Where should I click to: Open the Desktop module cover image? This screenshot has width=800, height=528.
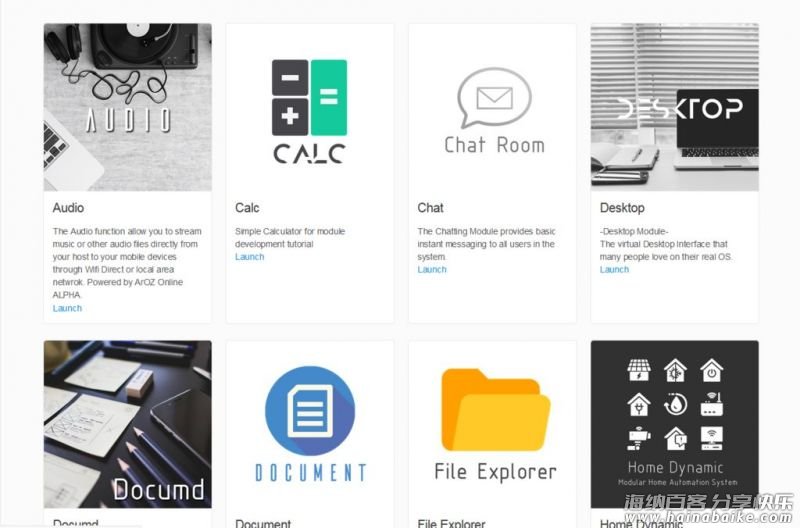[674, 107]
